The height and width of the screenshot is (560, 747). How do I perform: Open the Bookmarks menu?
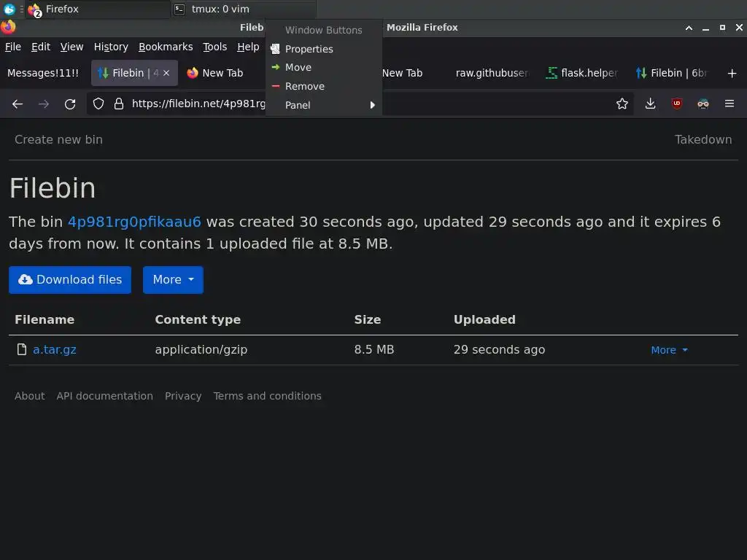pos(166,47)
